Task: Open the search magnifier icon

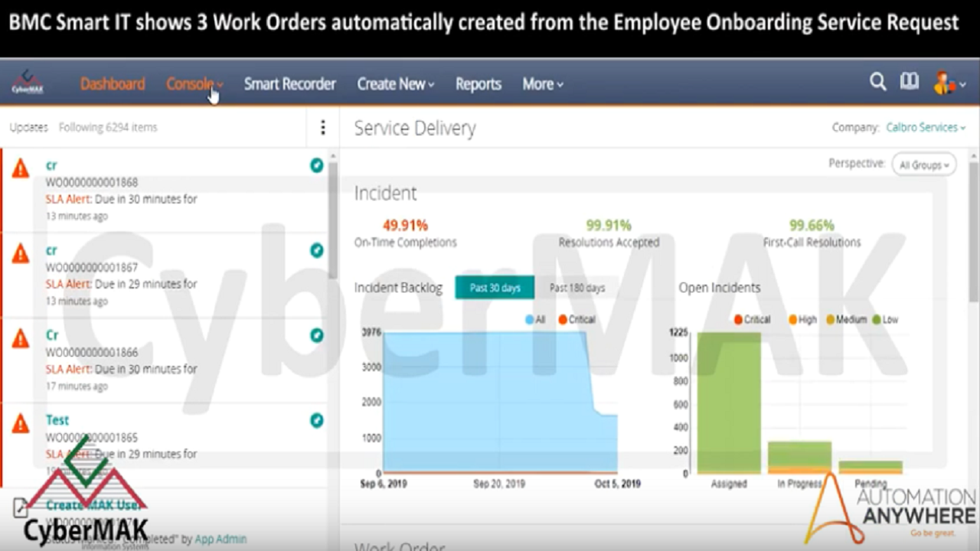Action: pyautogui.click(x=878, y=82)
